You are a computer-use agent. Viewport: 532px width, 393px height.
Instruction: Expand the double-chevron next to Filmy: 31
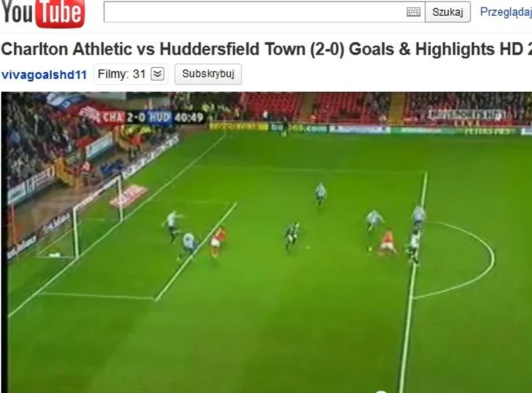[157, 73]
